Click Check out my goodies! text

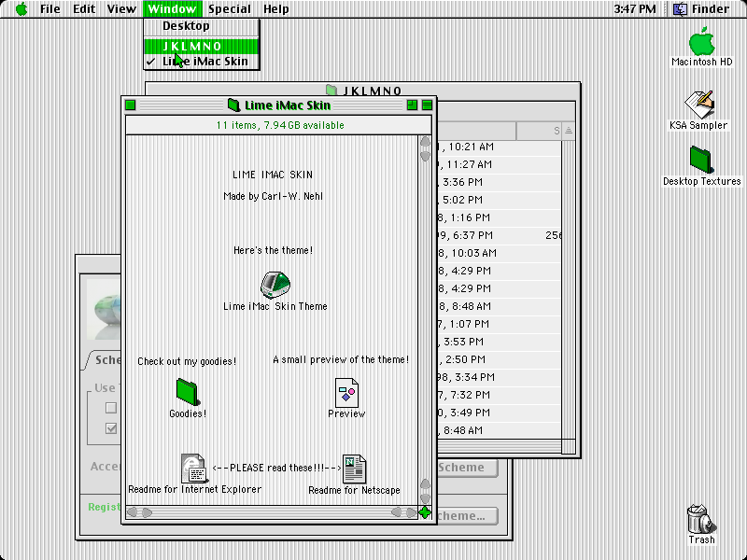[187, 361]
